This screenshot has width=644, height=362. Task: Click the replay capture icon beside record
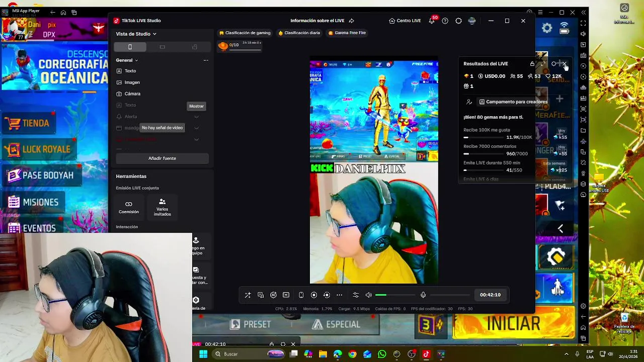pyautogui.click(x=327, y=295)
